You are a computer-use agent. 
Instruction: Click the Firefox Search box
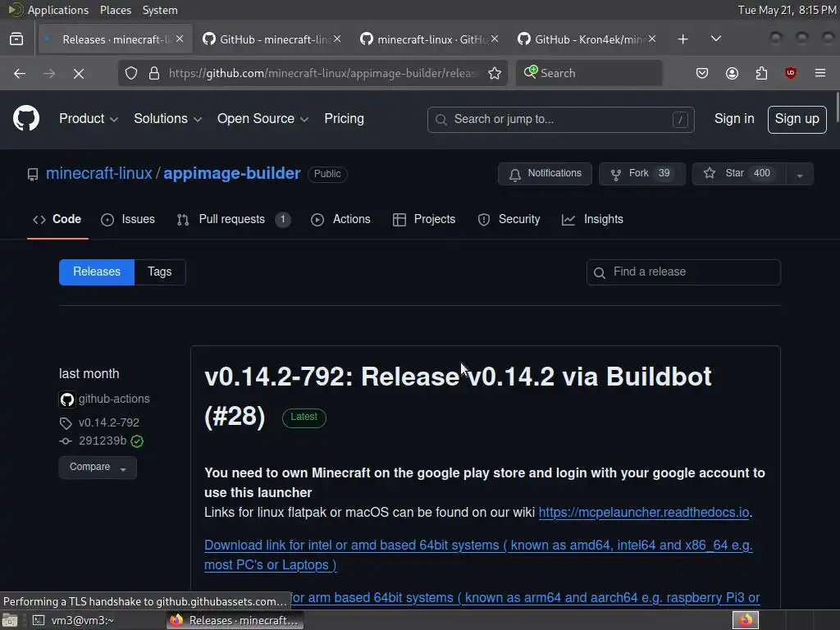[x=589, y=73]
